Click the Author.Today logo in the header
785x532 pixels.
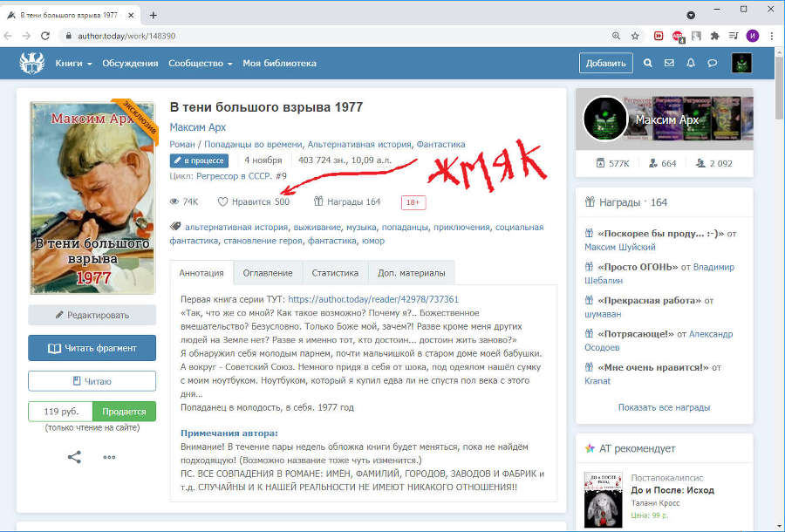click(x=32, y=63)
